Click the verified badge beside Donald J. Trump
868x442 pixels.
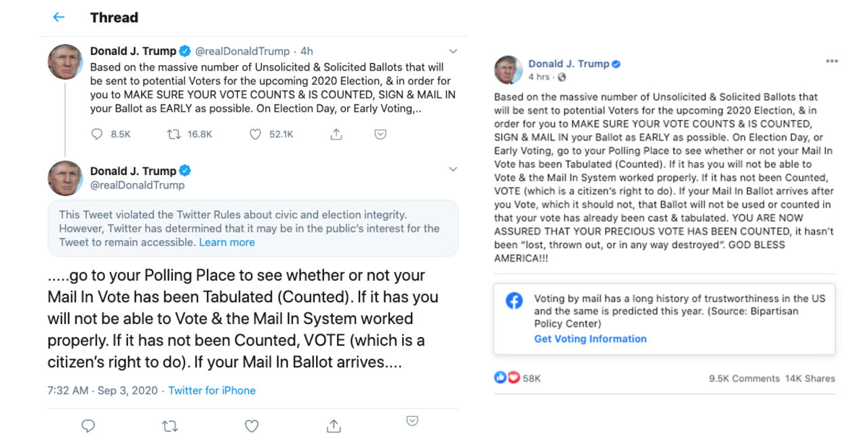point(184,50)
